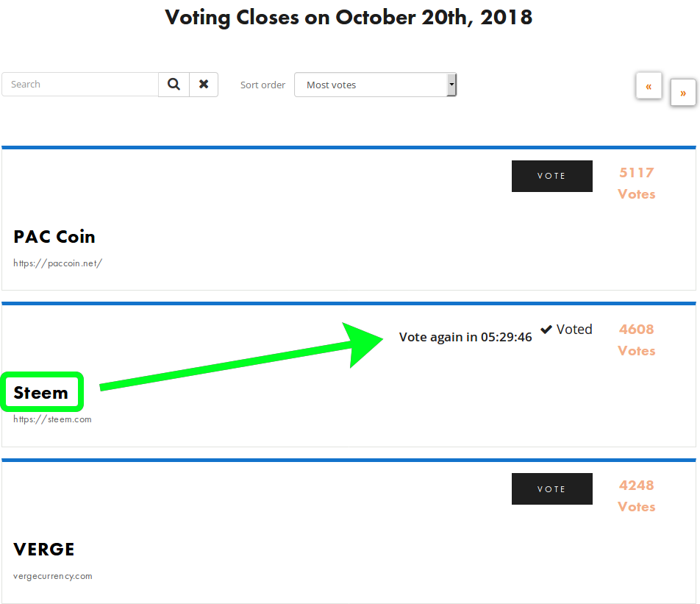Visit the vergecurrency.com link
This screenshot has height=604, width=700.
(x=53, y=576)
